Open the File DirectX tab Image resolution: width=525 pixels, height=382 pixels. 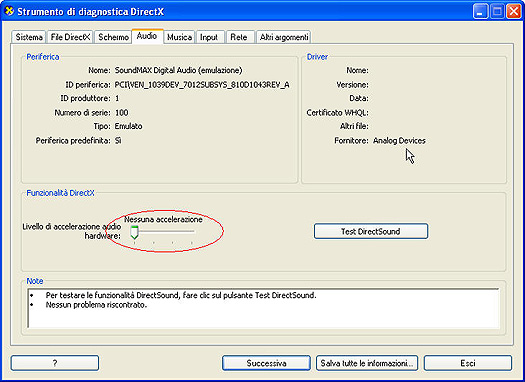(70, 37)
